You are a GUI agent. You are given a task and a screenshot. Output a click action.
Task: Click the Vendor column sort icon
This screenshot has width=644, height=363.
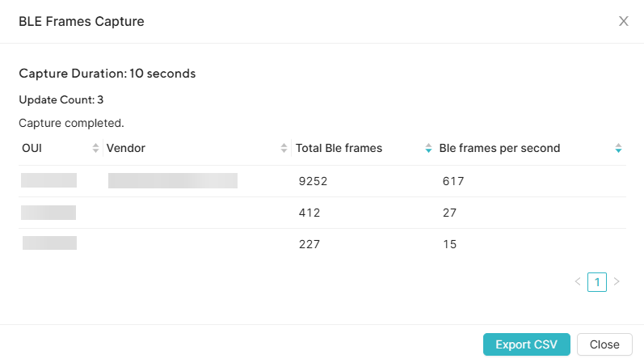(x=284, y=149)
